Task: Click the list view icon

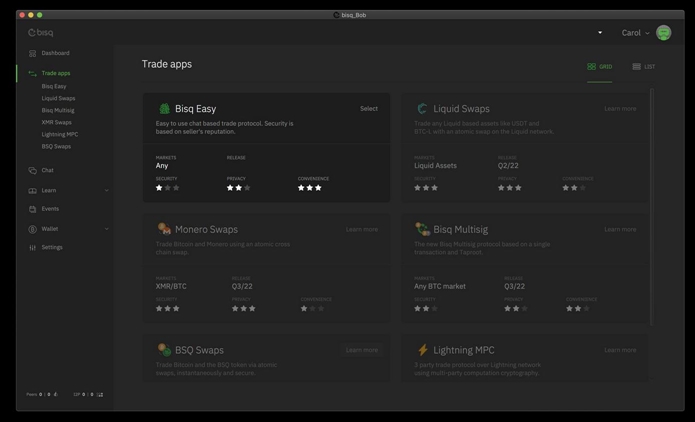Action: coord(636,66)
